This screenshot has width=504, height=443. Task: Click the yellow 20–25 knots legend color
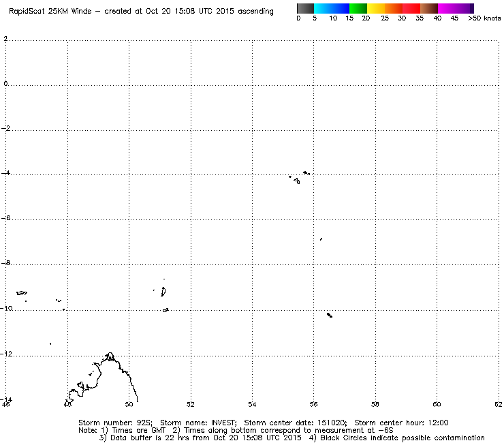(x=376, y=8)
